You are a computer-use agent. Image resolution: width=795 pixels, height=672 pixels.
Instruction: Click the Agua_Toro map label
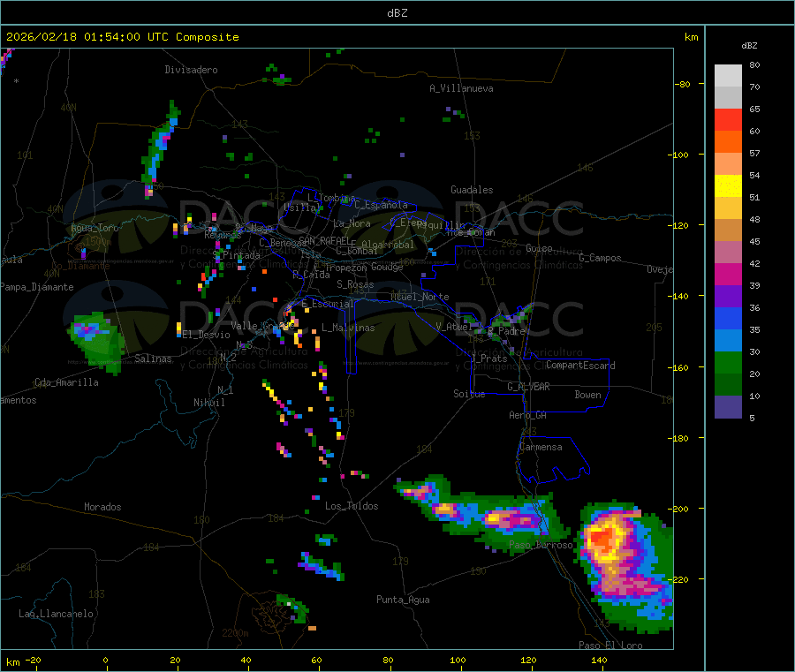[x=95, y=228]
